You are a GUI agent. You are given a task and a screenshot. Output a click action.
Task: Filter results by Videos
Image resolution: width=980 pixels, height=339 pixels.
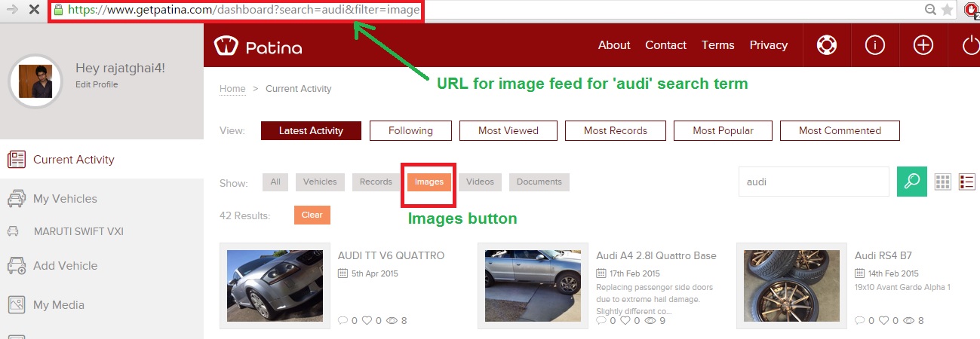click(x=480, y=182)
